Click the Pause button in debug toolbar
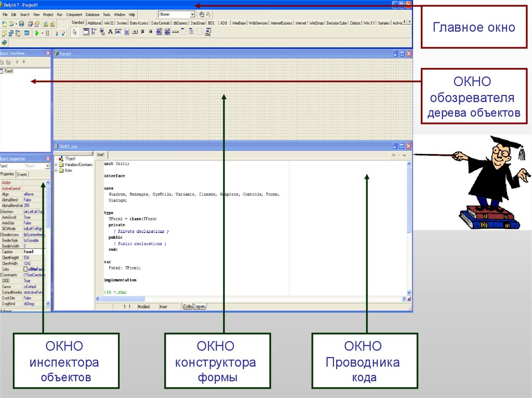Screen dimensions: 532x398 47,33
